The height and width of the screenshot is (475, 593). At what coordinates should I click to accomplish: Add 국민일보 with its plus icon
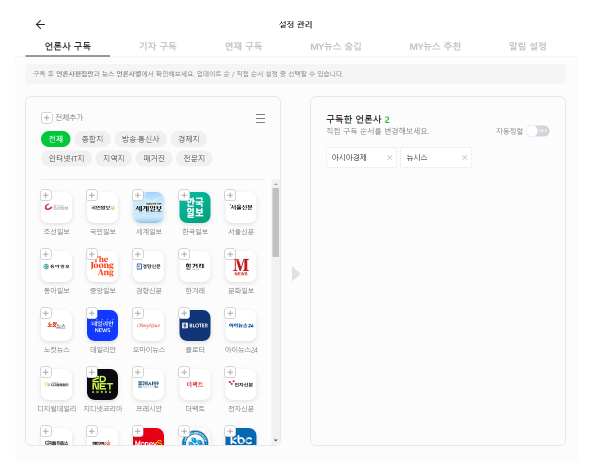[x=92, y=195]
